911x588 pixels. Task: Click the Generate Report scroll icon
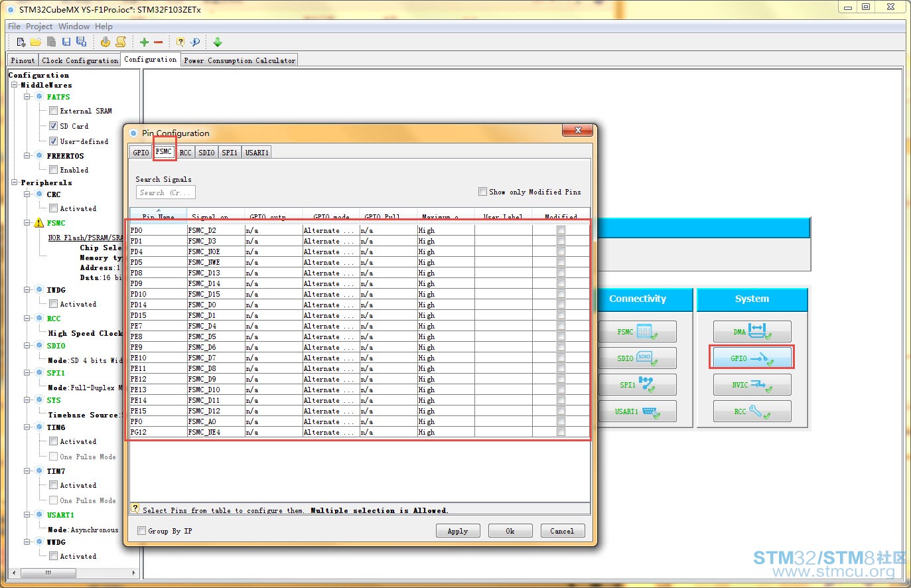121,42
